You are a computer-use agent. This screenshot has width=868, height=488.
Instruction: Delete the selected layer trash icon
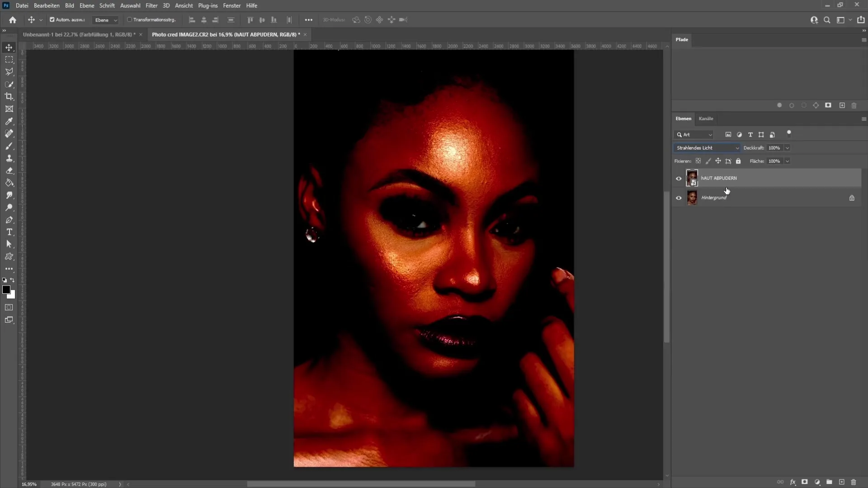[854, 482]
